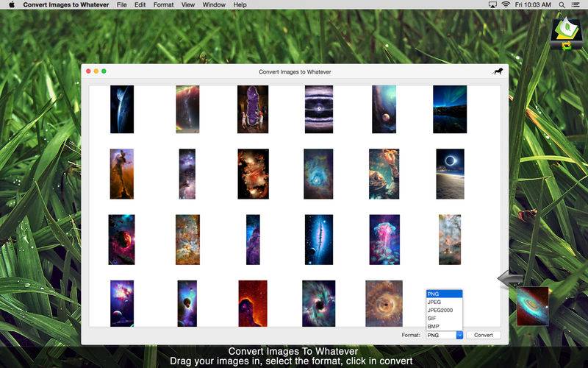Viewport: 588px width, 368px height.
Task: Open the File menu
Action: (x=121, y=5)
